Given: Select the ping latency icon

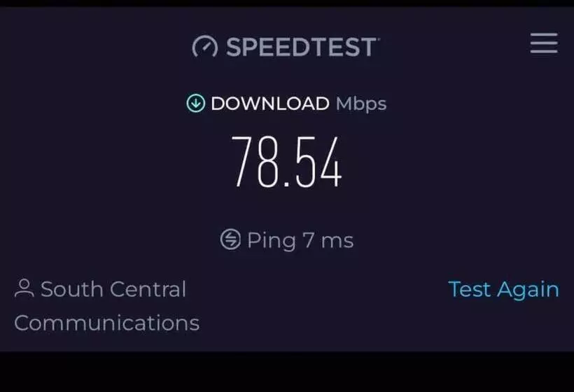Looking at the screenshot, I should [x=230, y=239].
